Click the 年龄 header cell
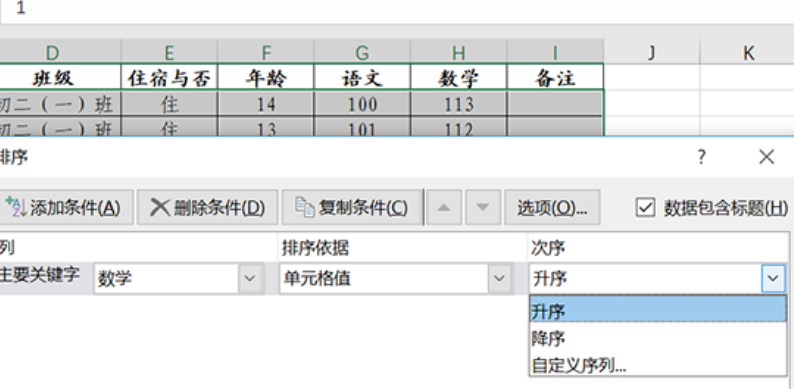The image size is (794, 389). (266, 77)
